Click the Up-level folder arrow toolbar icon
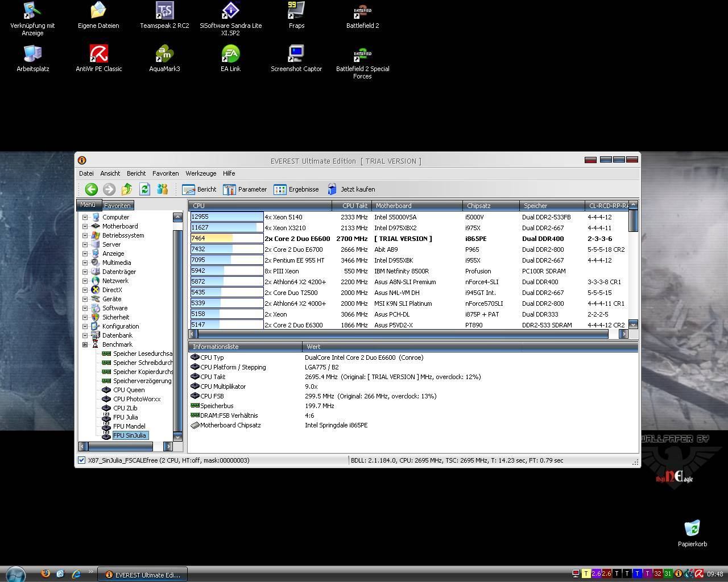Viewport: 728px width, 582px height. (127, 189)
